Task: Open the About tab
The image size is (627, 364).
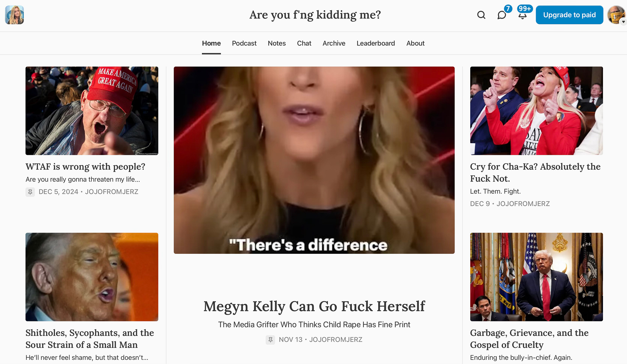Action: click(415, 43)
